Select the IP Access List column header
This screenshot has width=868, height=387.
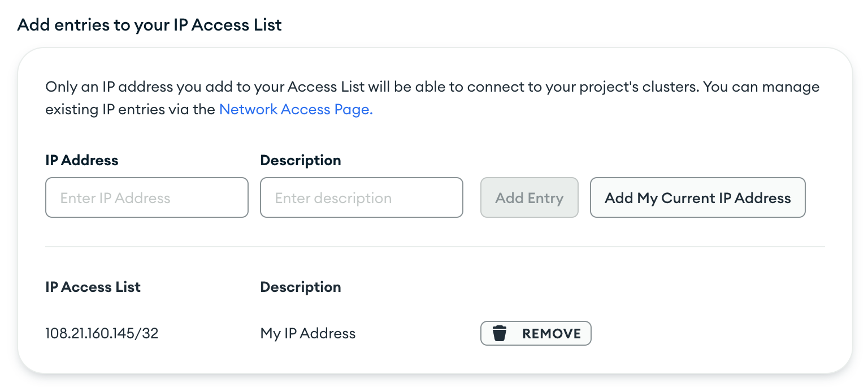[93, 287]
